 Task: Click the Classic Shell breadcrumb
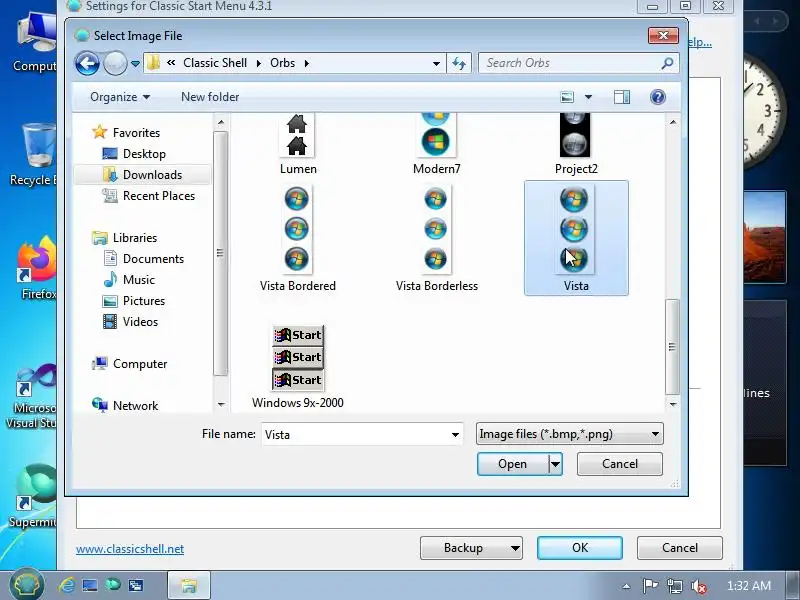(215, 63)
